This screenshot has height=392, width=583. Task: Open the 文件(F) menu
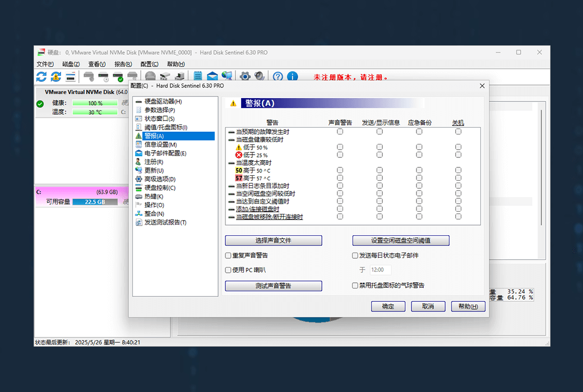[x=45, y=64]
